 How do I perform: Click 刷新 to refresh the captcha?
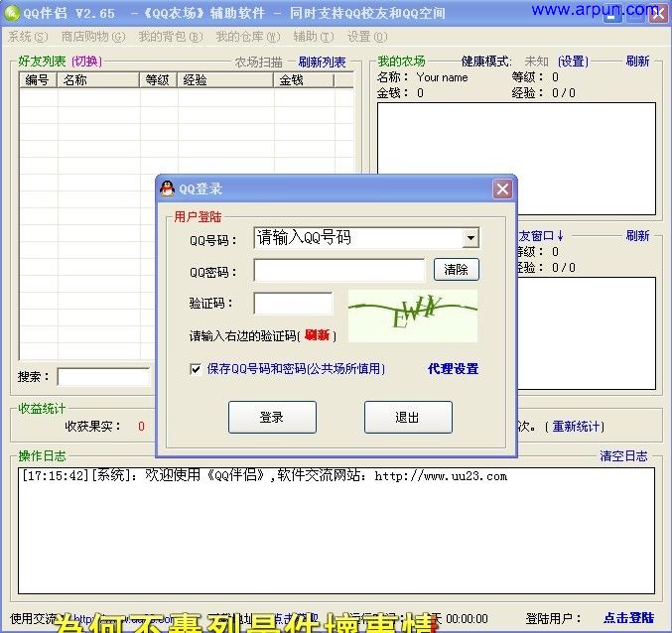tap(318, 335)
